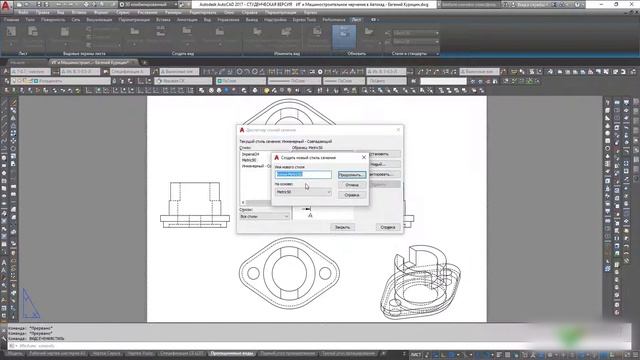
Task: Switch to the Аннотации ribbon tab
Action: (187, 20)
